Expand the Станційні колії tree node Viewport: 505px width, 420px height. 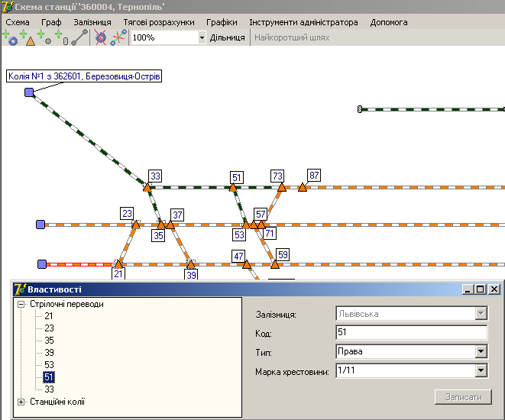pyautogui.click(x=21, y=402)
